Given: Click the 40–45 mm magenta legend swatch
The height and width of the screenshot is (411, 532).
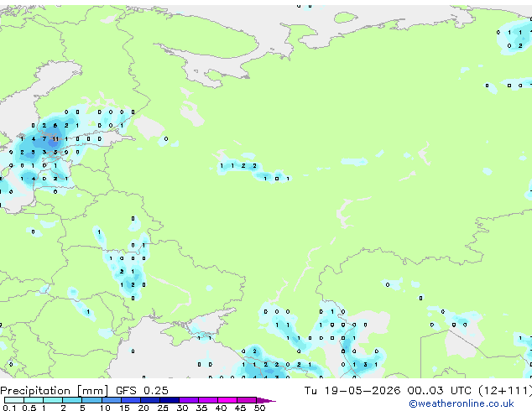Looking at the screenshot, I should coord(227,400).
